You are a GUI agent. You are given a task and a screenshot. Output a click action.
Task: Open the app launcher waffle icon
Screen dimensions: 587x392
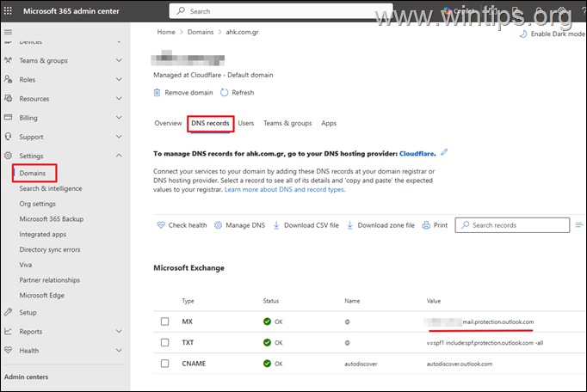click(8, 11)
